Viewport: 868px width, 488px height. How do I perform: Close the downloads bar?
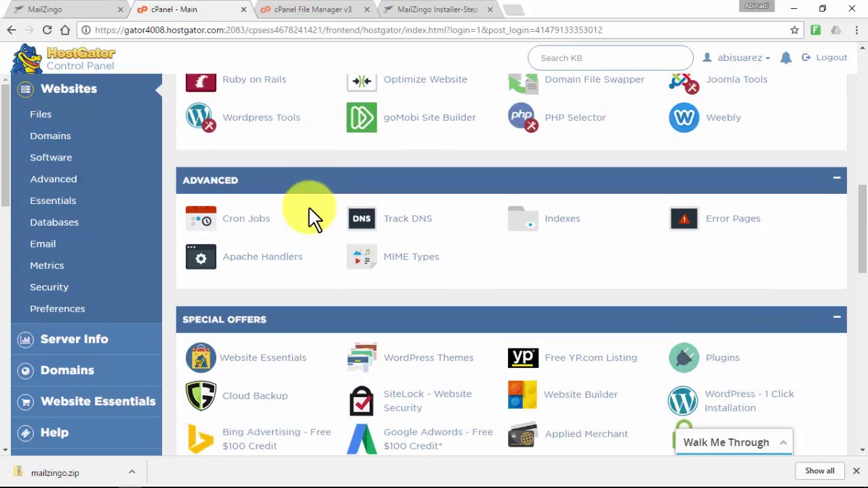pyautogui.click(x=856, y=470)
